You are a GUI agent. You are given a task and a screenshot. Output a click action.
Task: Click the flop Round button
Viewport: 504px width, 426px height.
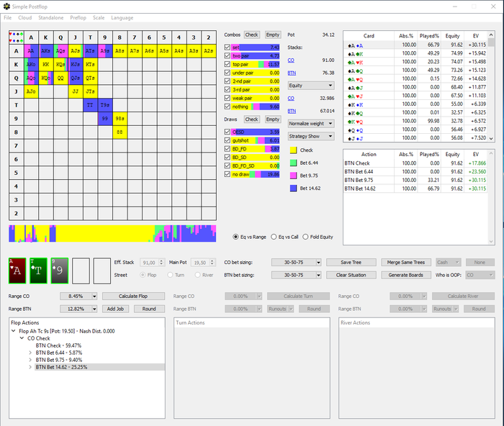click(149, 309)
